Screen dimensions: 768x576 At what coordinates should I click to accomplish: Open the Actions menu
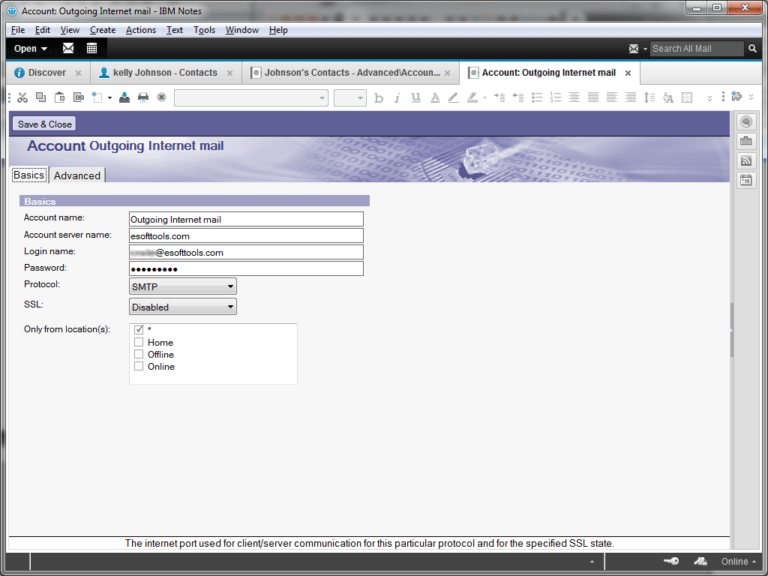click(141, 30)
